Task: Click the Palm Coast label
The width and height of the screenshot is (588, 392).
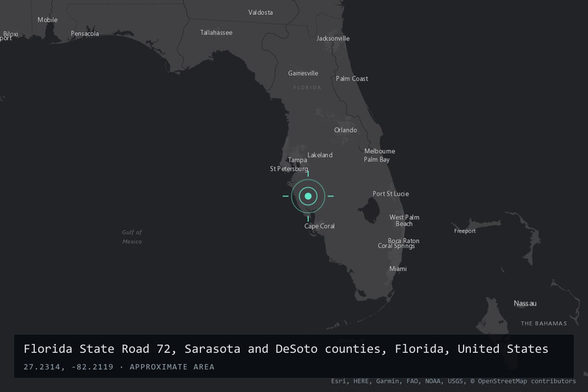Action: (352, 78)
